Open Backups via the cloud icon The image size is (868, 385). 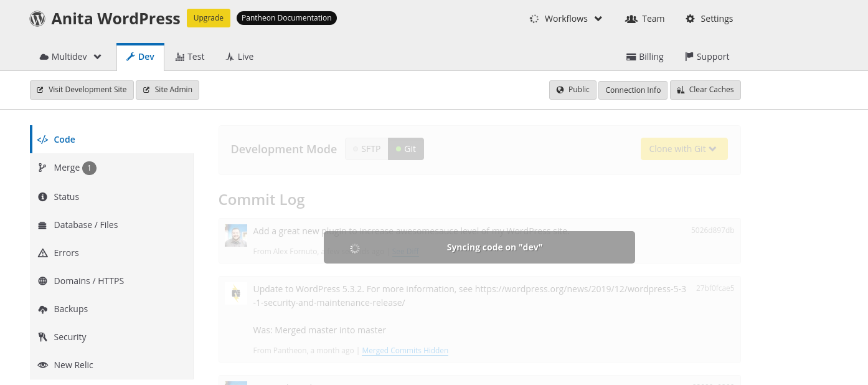click(x=42, y=308)
